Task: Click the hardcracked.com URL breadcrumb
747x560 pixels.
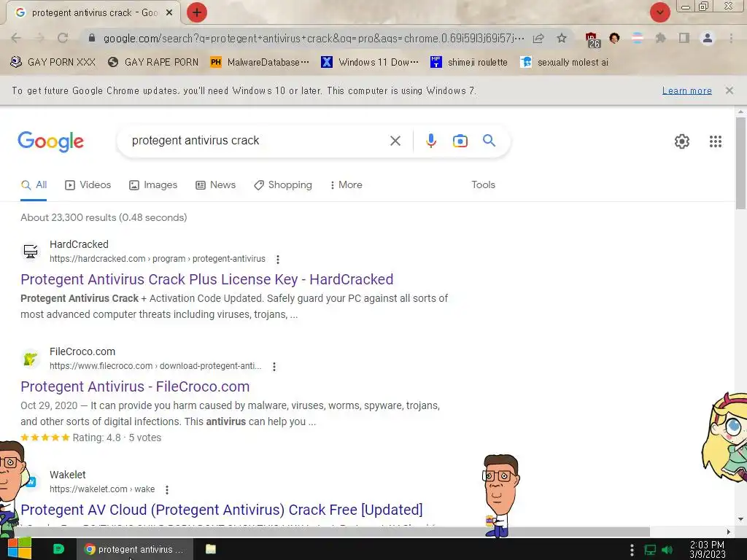Action: pyautogui.click(x=158, y=259)
